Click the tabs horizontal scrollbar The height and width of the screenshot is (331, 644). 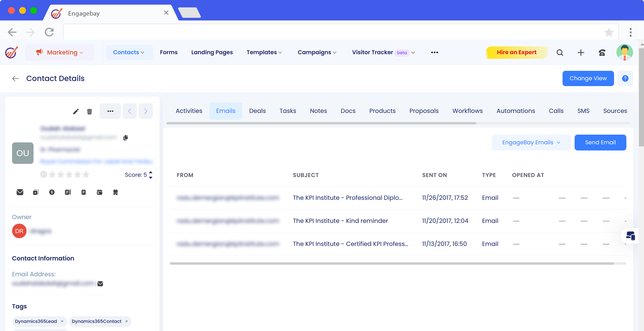click(x=321, y=123)
